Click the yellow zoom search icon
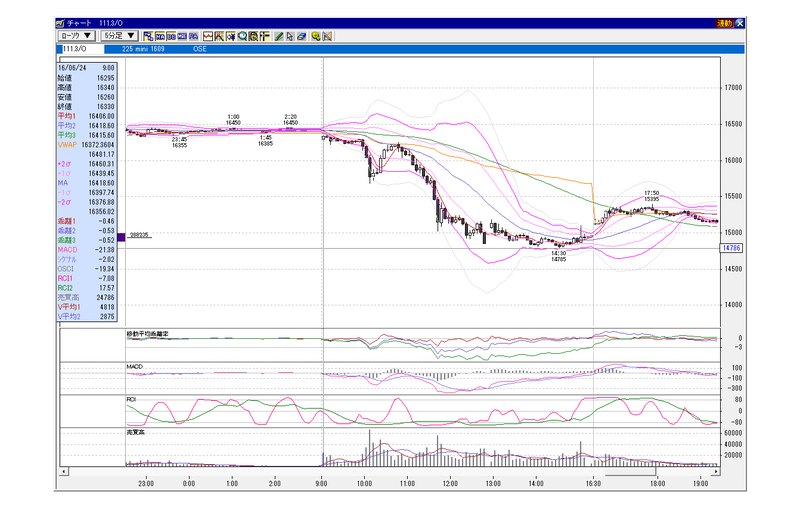The image size is (800, 507). [316, 36]
